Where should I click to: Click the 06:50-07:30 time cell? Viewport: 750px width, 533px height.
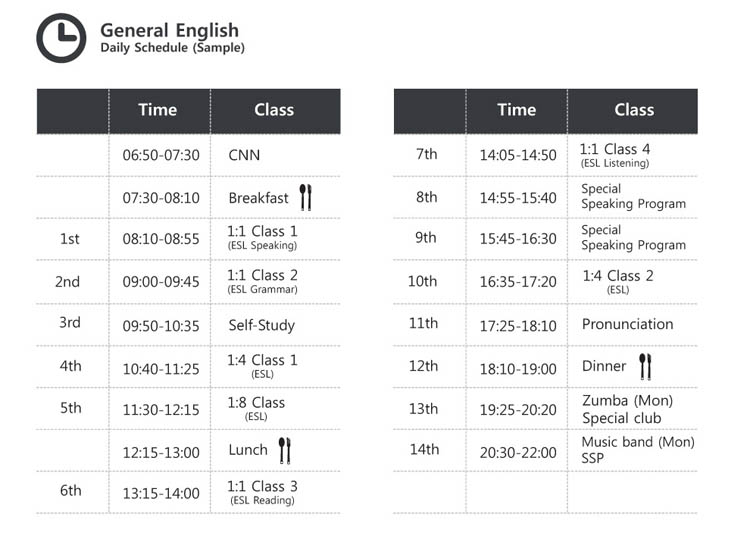(161, 155)
